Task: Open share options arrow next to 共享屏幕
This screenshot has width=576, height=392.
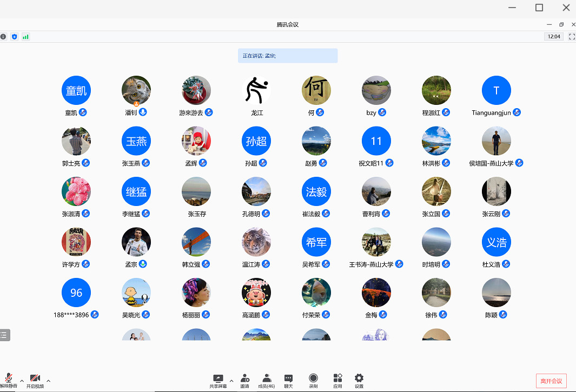Action: click(231, 380)
